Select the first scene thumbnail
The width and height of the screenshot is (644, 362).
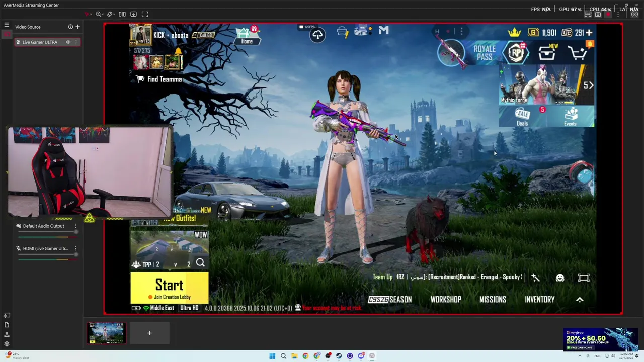click(106, 333)
